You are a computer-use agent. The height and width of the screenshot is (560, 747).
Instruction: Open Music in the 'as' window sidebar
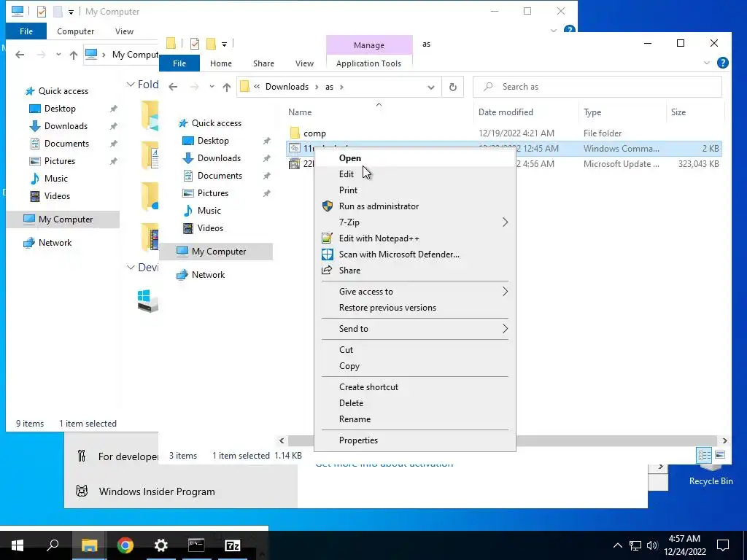click(x=209, y=211)
